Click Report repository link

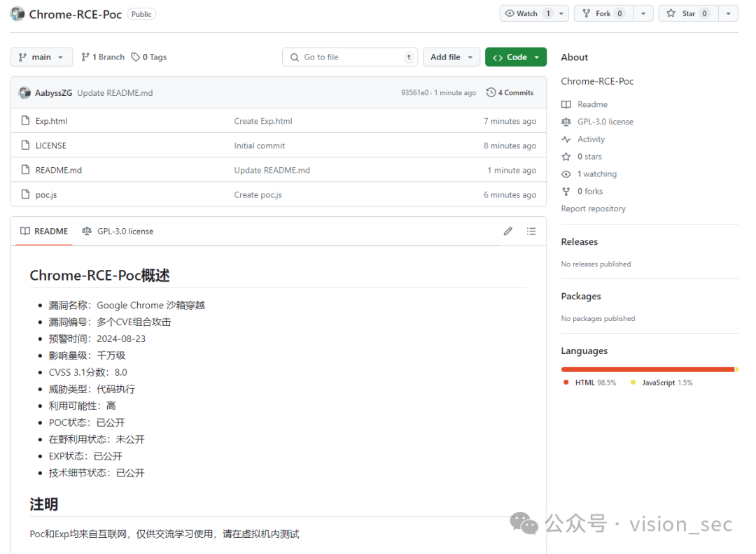(593, 208)
